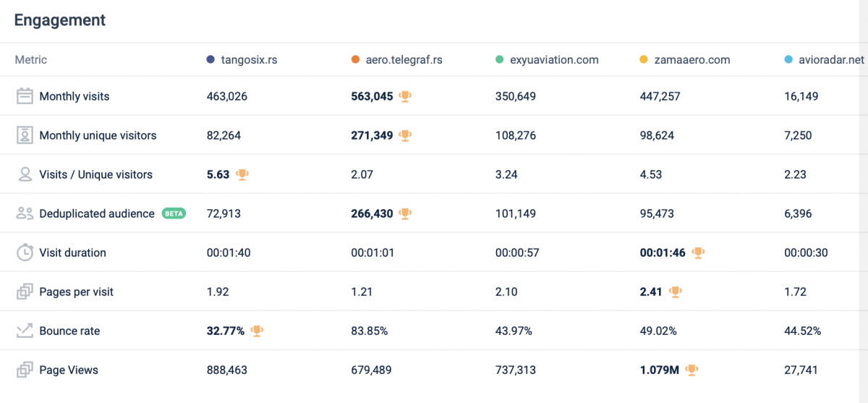Click the unique visitors value 108,276

coord(516,135)
